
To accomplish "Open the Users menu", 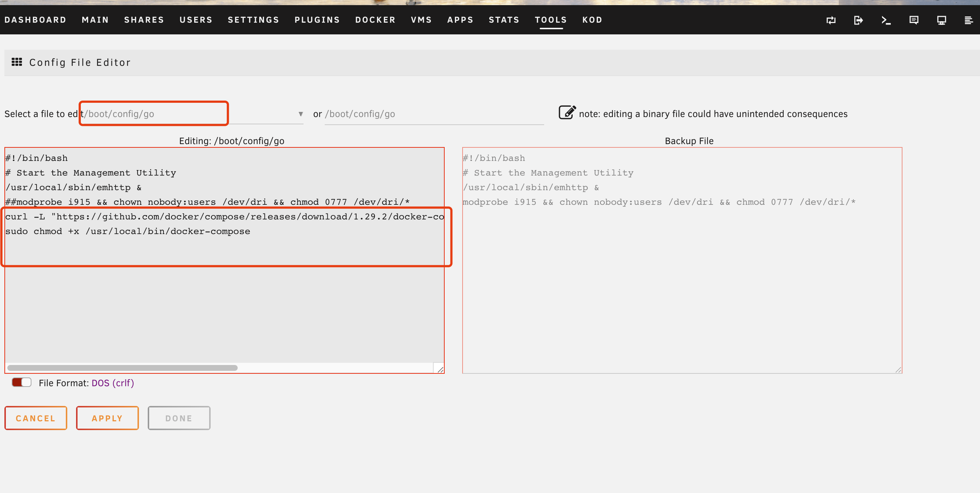I will [196, 20].
